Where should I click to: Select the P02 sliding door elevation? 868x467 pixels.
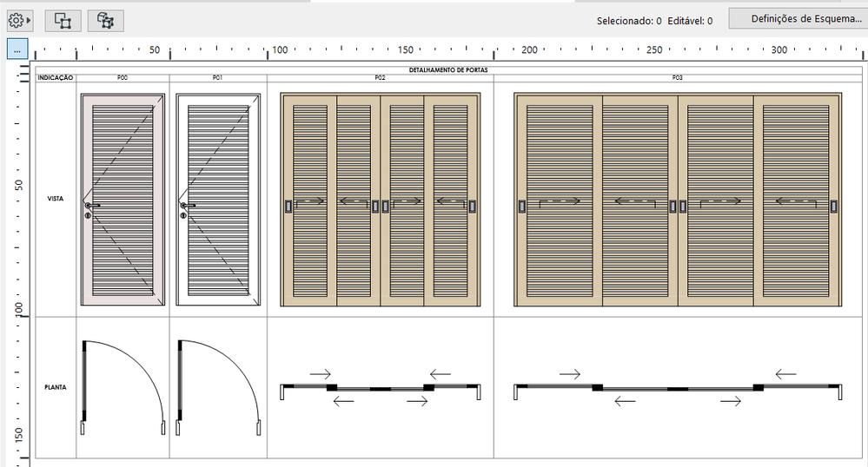[381, 200]
